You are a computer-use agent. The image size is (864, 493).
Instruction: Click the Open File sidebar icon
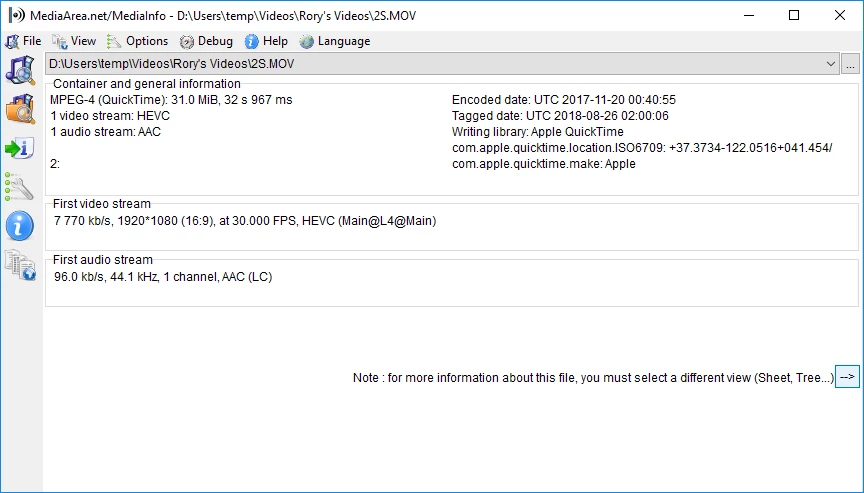(20, 70)
